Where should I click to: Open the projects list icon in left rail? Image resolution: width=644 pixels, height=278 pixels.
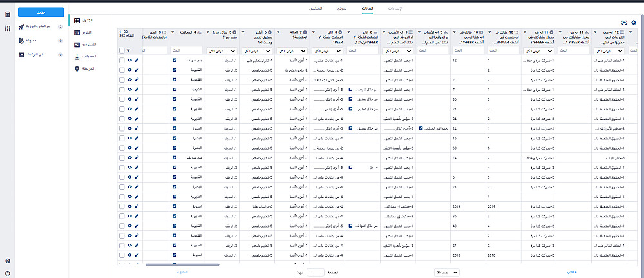[x=7, y=15]
